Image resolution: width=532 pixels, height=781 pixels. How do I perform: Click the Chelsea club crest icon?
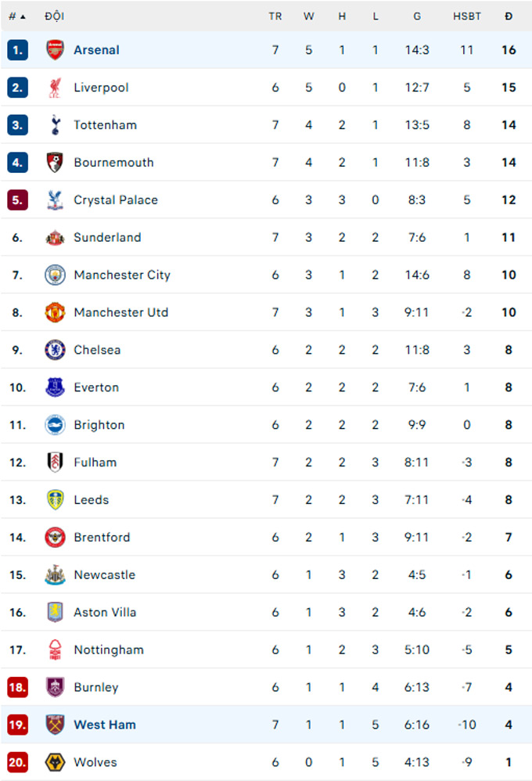point(56,350)
